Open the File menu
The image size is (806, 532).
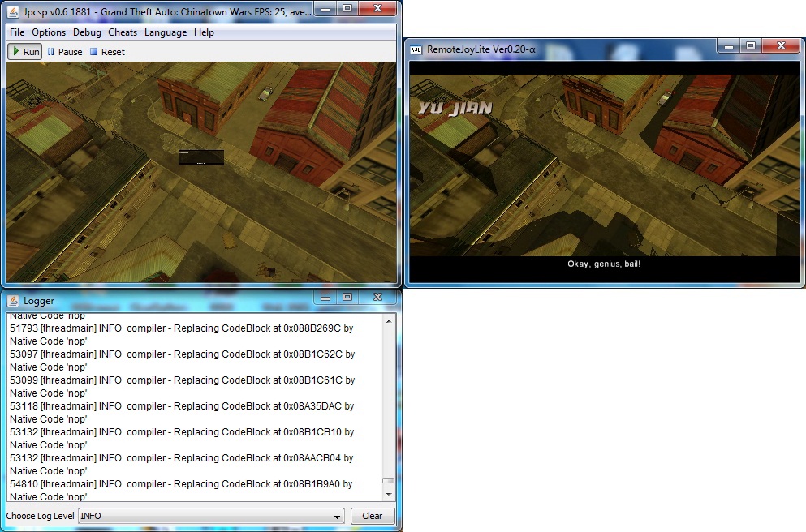(x=17, y=32)
